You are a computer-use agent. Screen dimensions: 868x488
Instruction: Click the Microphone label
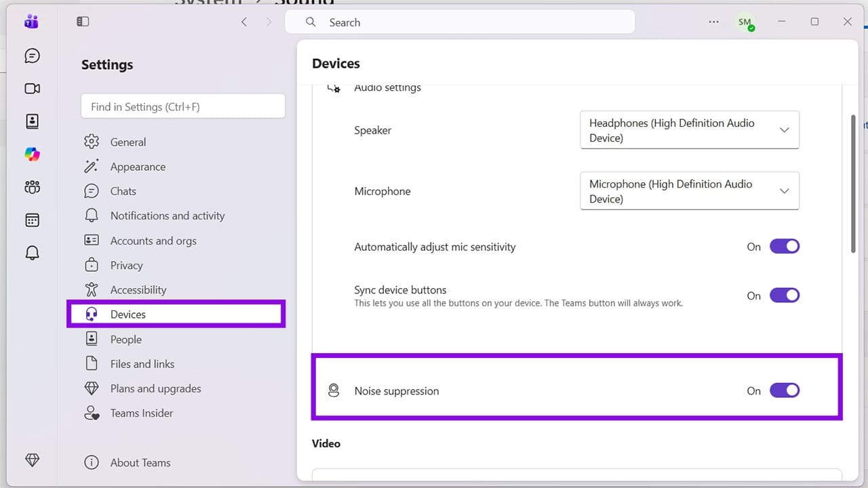click(x=382, y=191)
